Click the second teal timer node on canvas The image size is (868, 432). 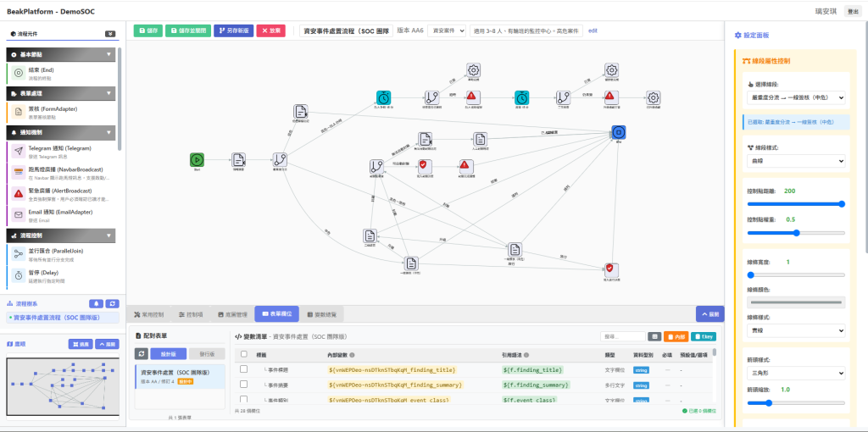(522, 98)
